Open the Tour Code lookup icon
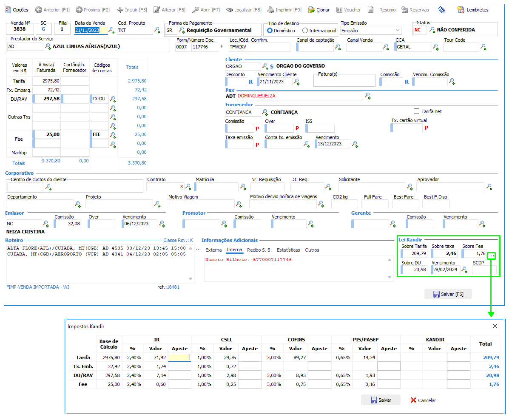 coord(483,47)
